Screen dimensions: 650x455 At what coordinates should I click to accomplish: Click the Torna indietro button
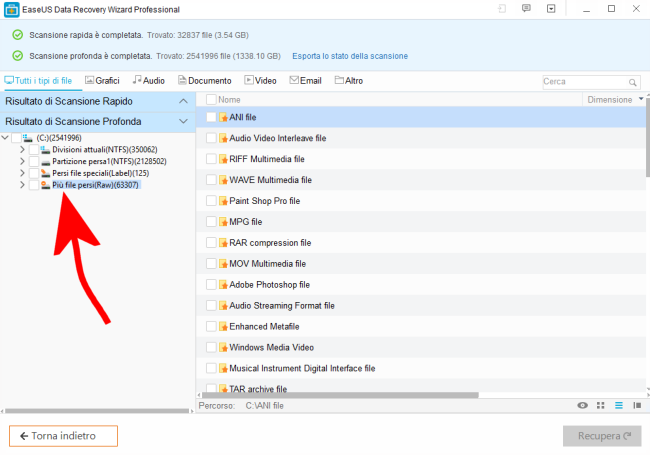point(63,436)
